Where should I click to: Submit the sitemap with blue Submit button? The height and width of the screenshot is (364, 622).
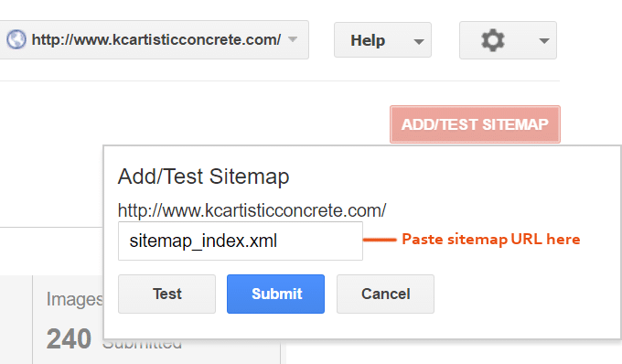275,294
